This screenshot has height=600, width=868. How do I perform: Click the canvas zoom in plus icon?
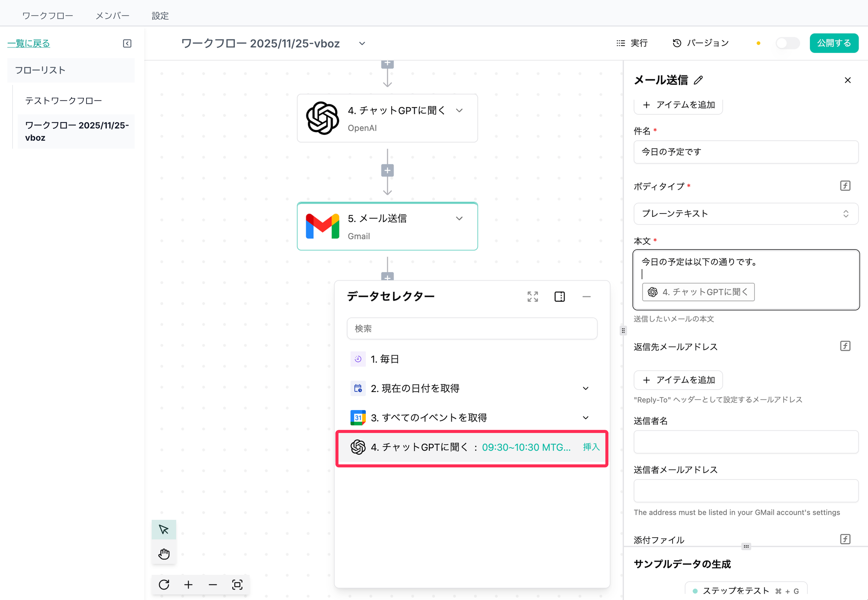(x=188, y=585)
